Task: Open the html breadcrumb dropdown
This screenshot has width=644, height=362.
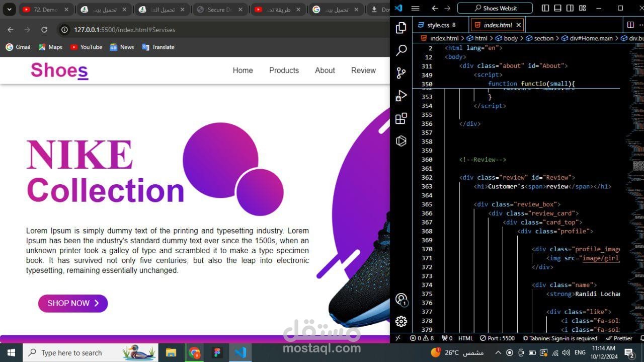Action: point(477,38)
